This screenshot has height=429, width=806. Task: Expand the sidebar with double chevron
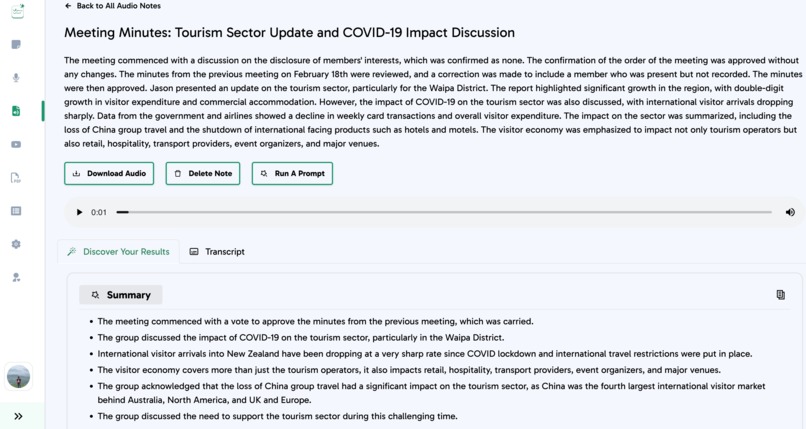tap(18, 416)
